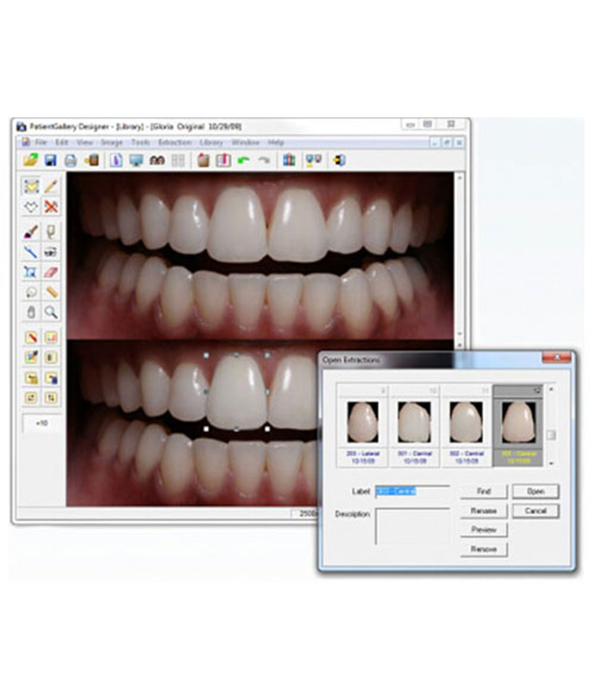
Task: Click the green undo arrow icon
Action: point(243,160)
